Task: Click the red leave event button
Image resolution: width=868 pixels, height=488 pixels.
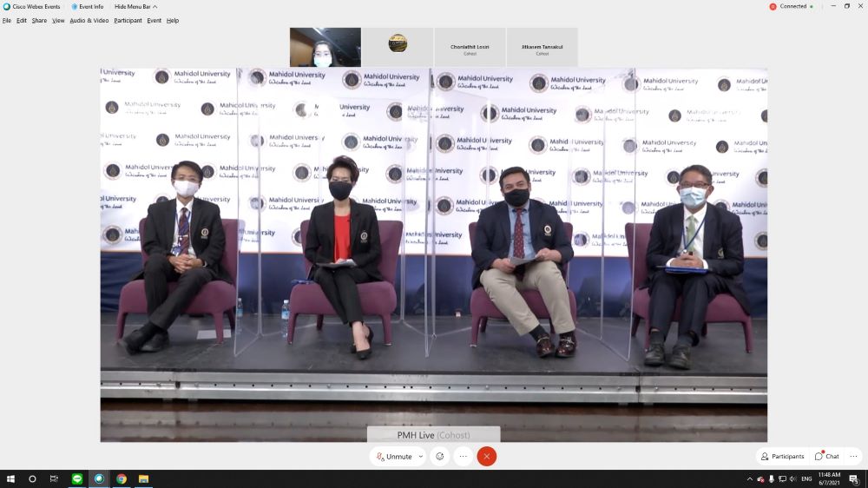Action: [x=487, y=457]
